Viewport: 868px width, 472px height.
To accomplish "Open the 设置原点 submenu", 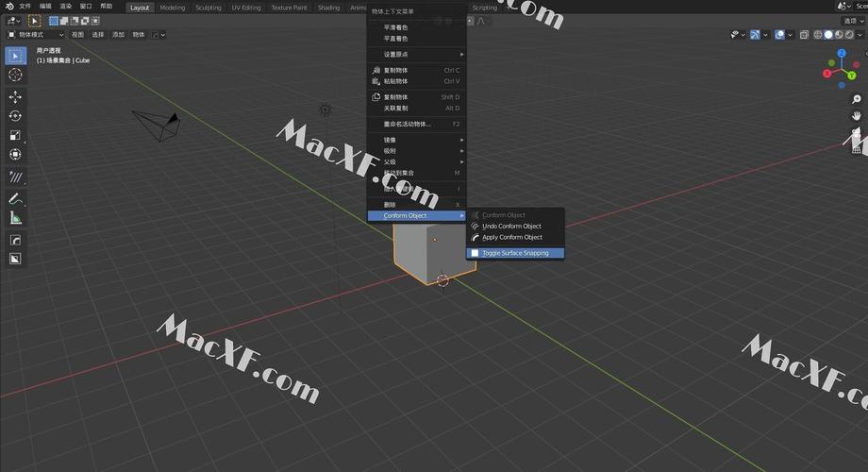I will (x=417, y=55).
